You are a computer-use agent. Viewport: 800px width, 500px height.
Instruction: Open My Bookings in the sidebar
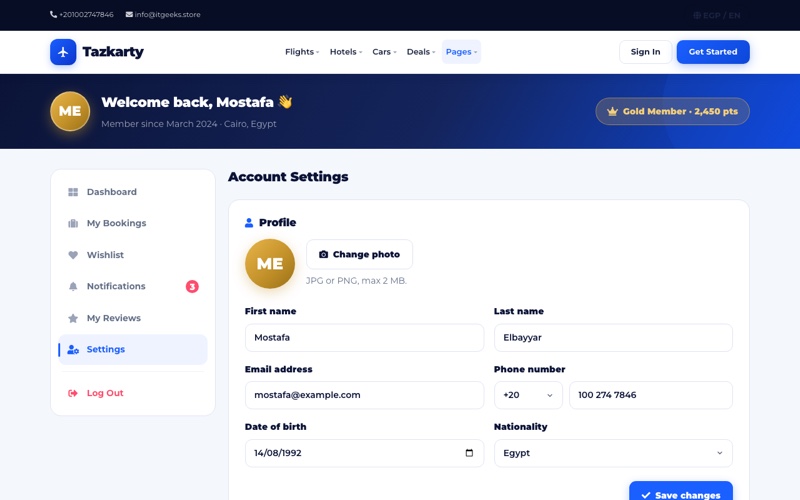[133, 223]
